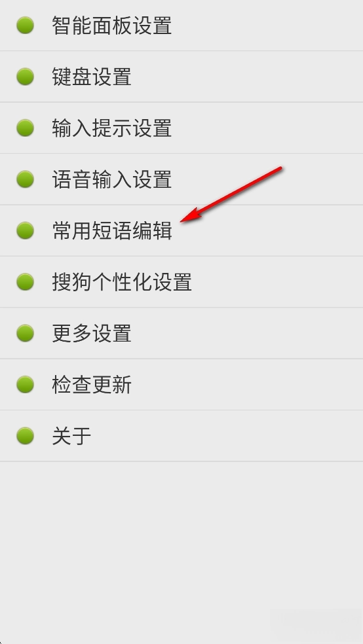The height and width of the screenshot is (644, 363).
Task: Open 常用短语编辑 phrase editor
Action: pyautogui.click(x=181, y=230)
